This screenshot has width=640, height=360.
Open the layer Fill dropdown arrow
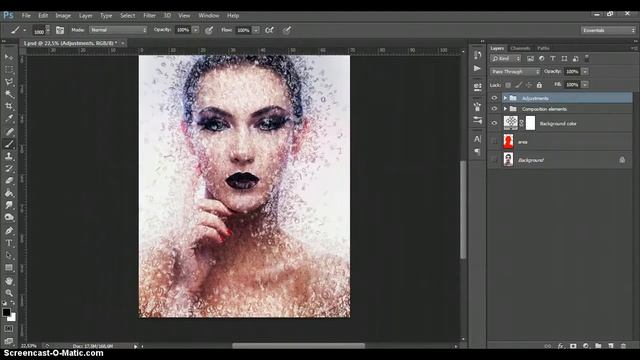[x=585, y=84]
